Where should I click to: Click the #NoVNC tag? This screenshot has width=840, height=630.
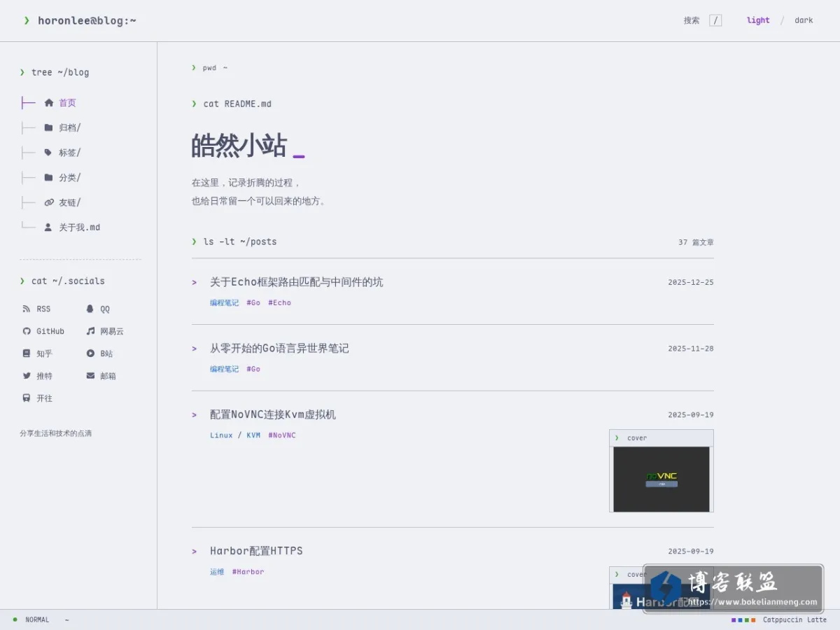(282, 435)
